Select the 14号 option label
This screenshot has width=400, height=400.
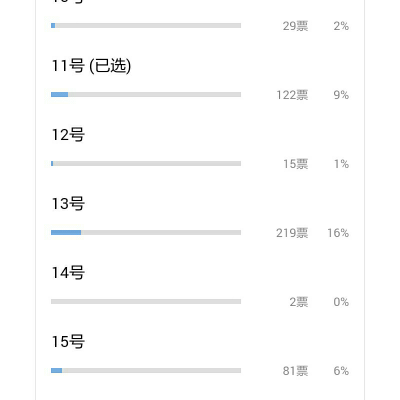coord(68,273)
